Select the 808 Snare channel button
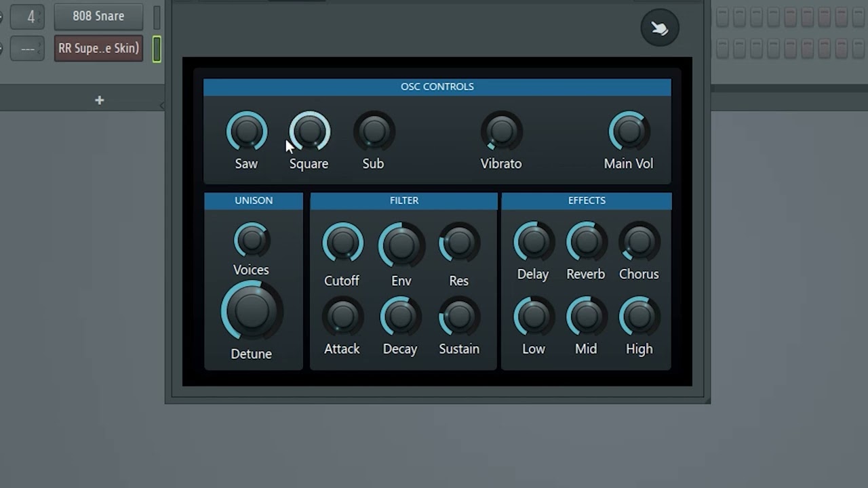868x488 pixels. (98, 16)
